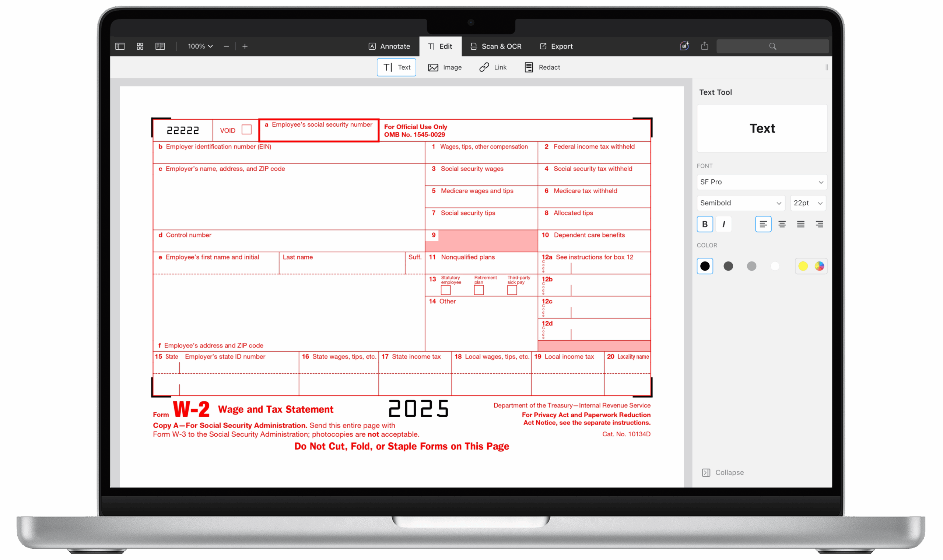
Task: Click the zoom out minus icon
Action: pyautogui.click(x=226, y=46)
